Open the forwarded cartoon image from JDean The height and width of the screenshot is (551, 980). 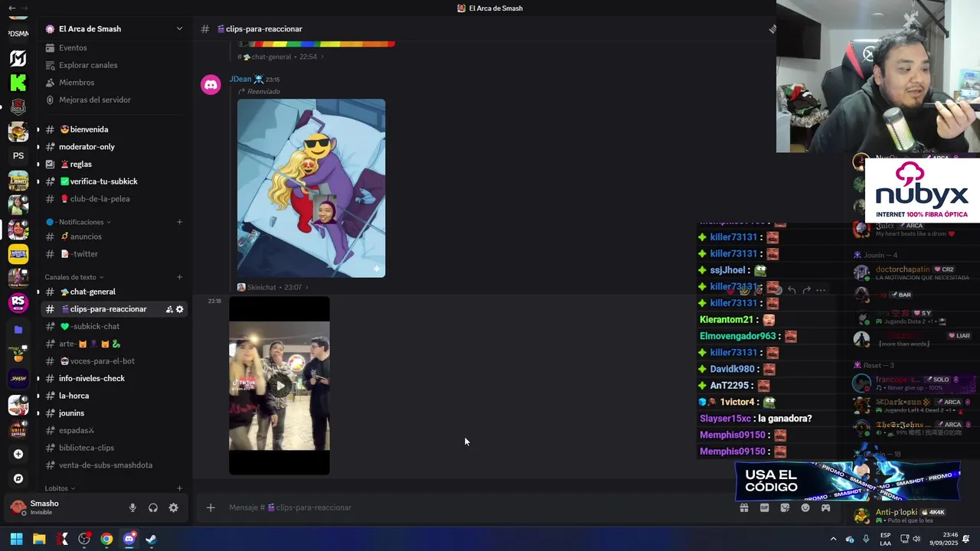(311, 188)
